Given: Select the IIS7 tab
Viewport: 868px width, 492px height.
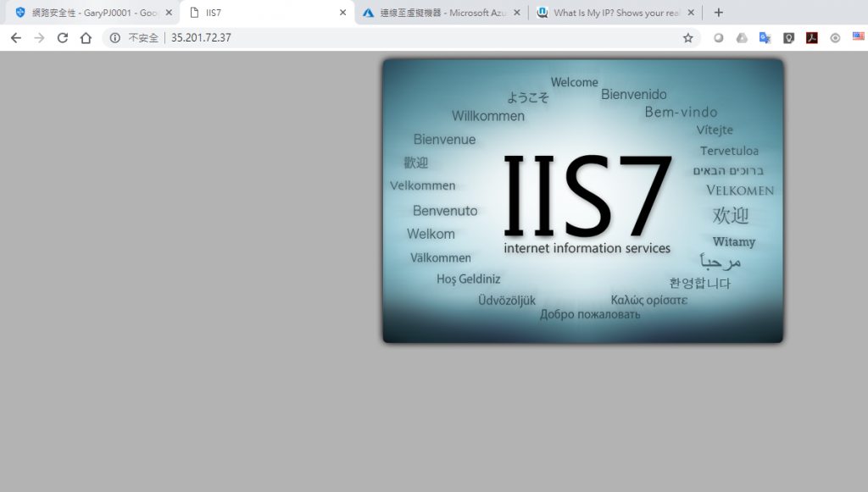Looking at the screenshot, I should point(267,13).
